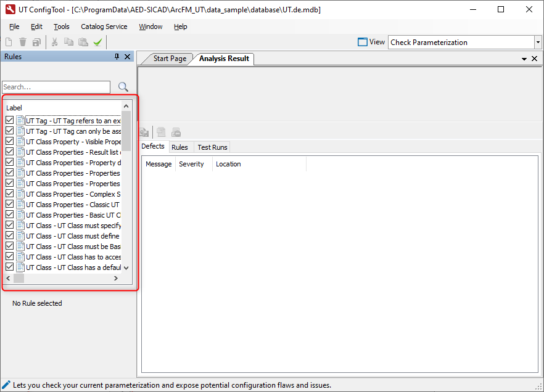Switch to the Rules results tab
This screenshot has width=544, height=392.
click(x=179, y=147)
